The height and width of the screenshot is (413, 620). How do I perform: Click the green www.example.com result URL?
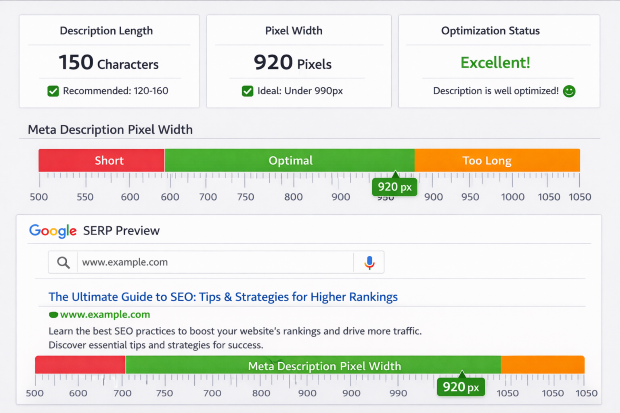105,315
